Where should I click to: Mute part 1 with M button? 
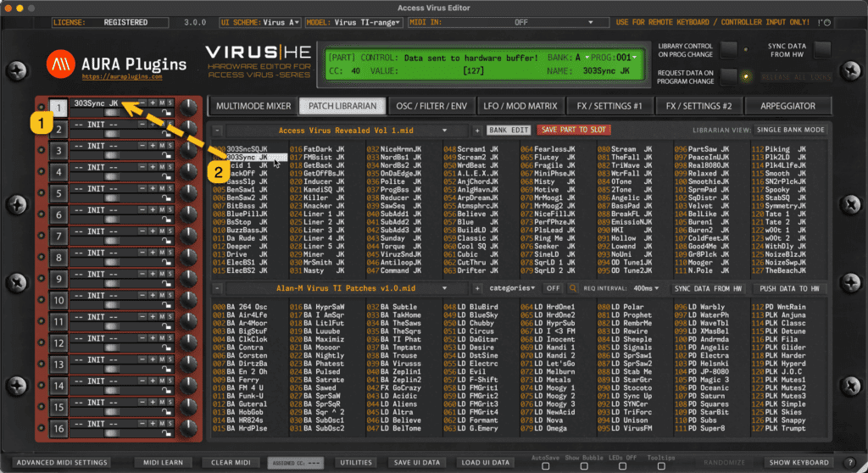pyautogui.click(x=162, y=103)
